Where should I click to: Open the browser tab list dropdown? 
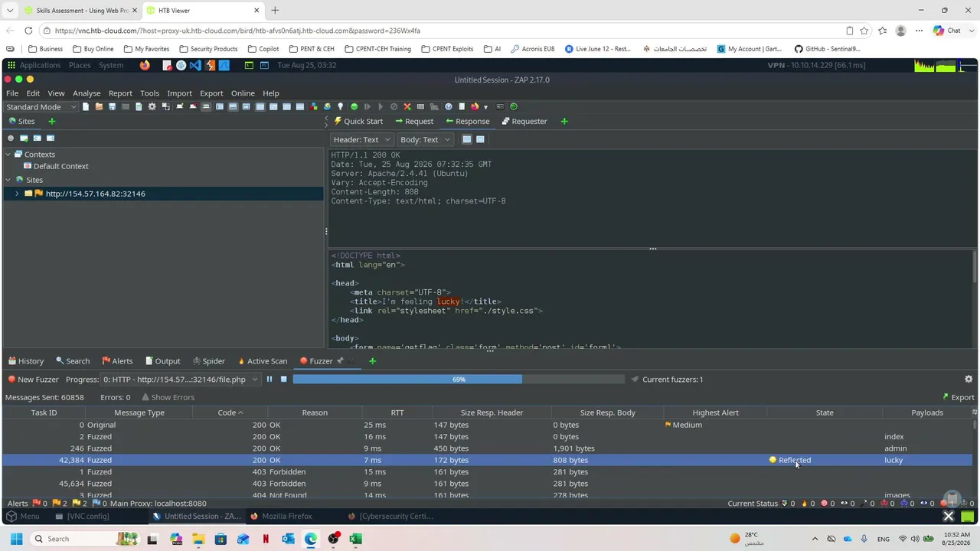point(10,11)
